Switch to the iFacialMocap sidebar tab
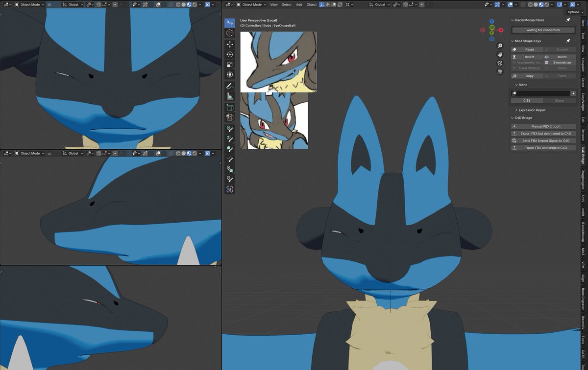588x370 pixels. click(x=583, y=231)
